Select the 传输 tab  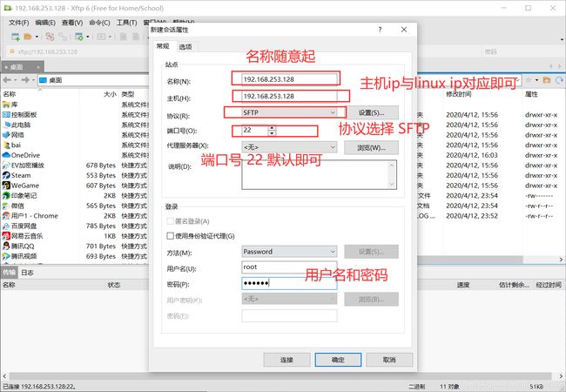pos(10,273)
